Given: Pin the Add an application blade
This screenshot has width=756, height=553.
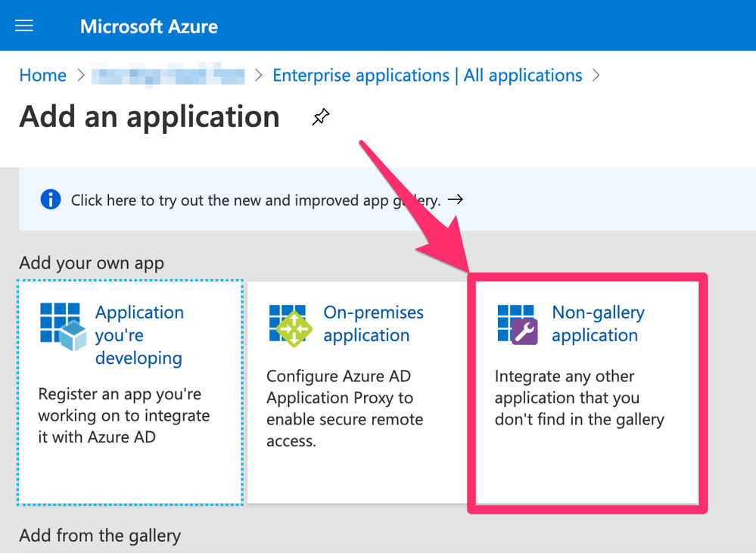Looking at the screenshot, I should [x=321, y=117].
